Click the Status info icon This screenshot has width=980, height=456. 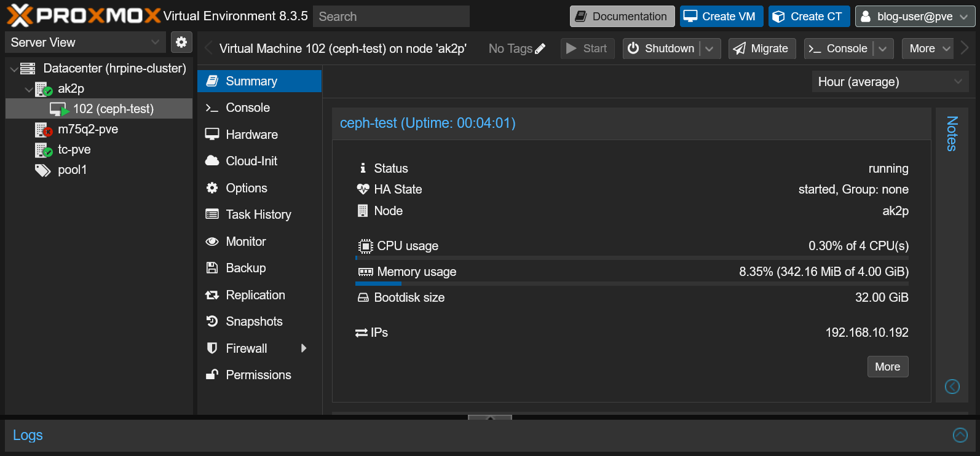click(x=363, y=168)
